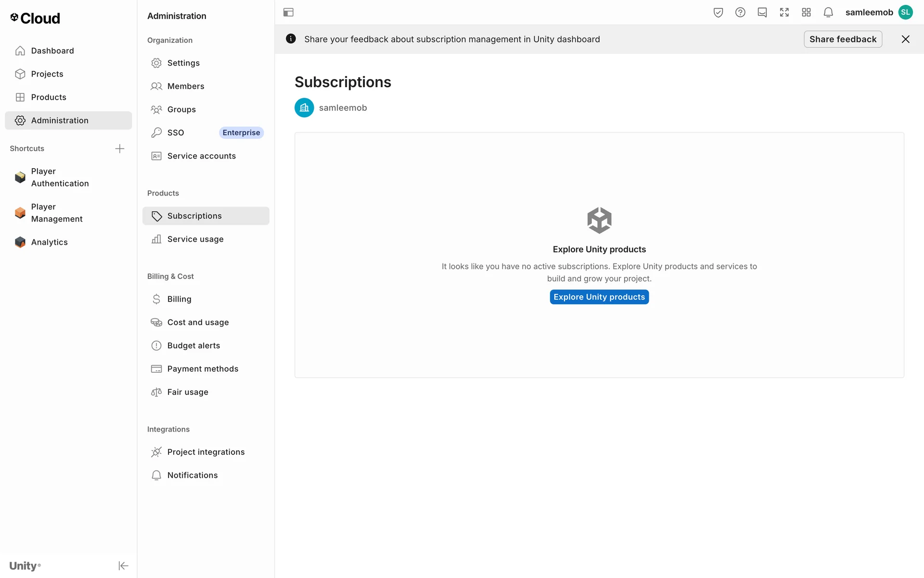Open Player Authentication shortcut

[60, 177]
